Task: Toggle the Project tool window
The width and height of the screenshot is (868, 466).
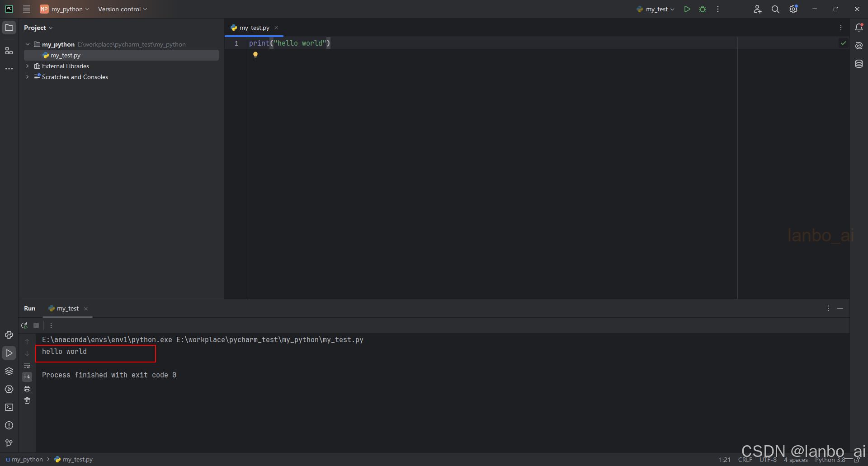Action: 9,28
